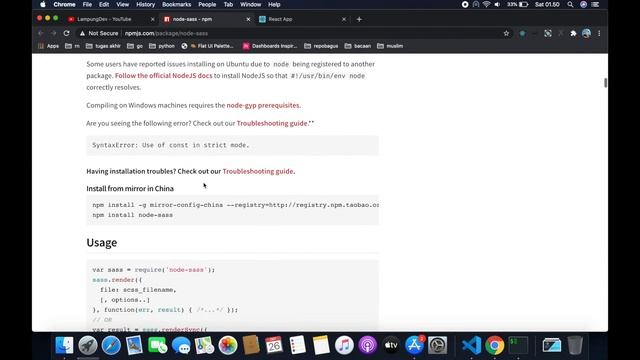Open Chrome three-dot menu

[x=599, y=33]
